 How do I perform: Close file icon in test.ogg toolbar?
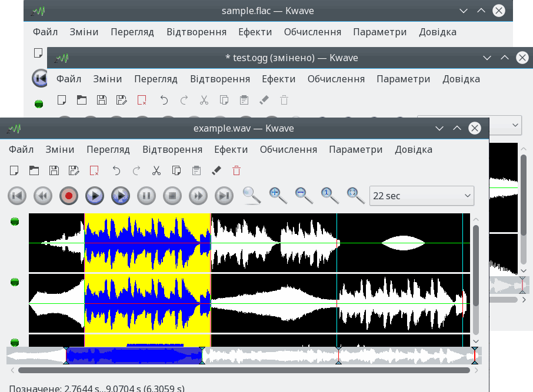pyautogui.click(x=142, y=100)
